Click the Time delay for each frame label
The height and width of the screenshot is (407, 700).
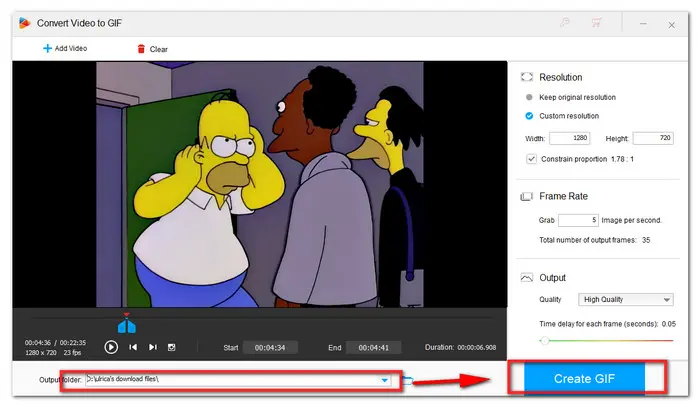tap(598, 324)
